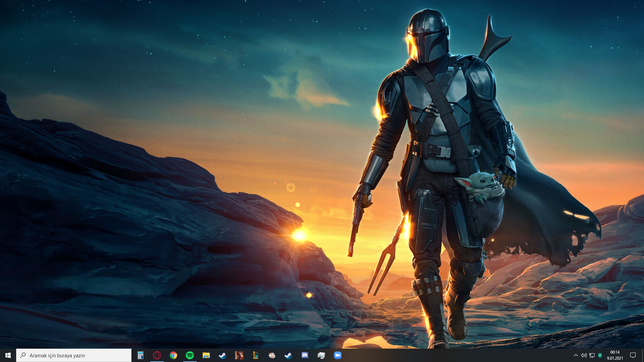
Task: Launch Zoom from the taskbar
Action: point(337,355)
